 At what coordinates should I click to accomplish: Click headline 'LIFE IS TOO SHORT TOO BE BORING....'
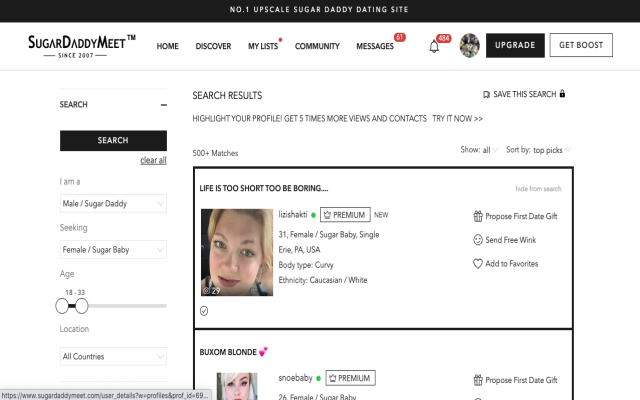(264, 188)
